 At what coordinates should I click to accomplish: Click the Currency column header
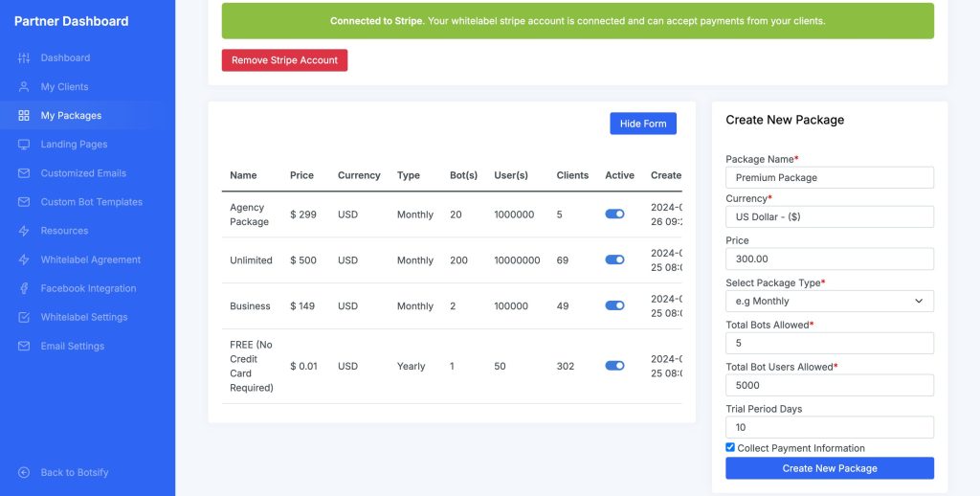(359, 175)
